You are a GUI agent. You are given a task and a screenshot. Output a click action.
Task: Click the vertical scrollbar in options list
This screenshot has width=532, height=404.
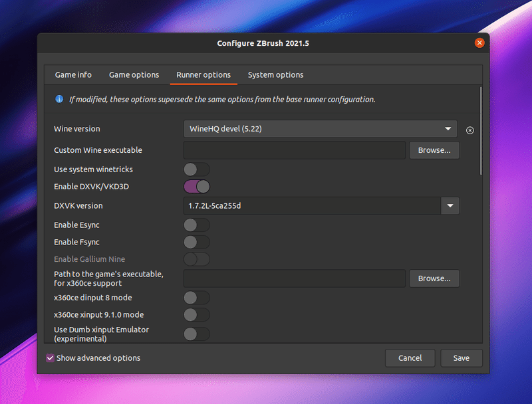[480, 131]
